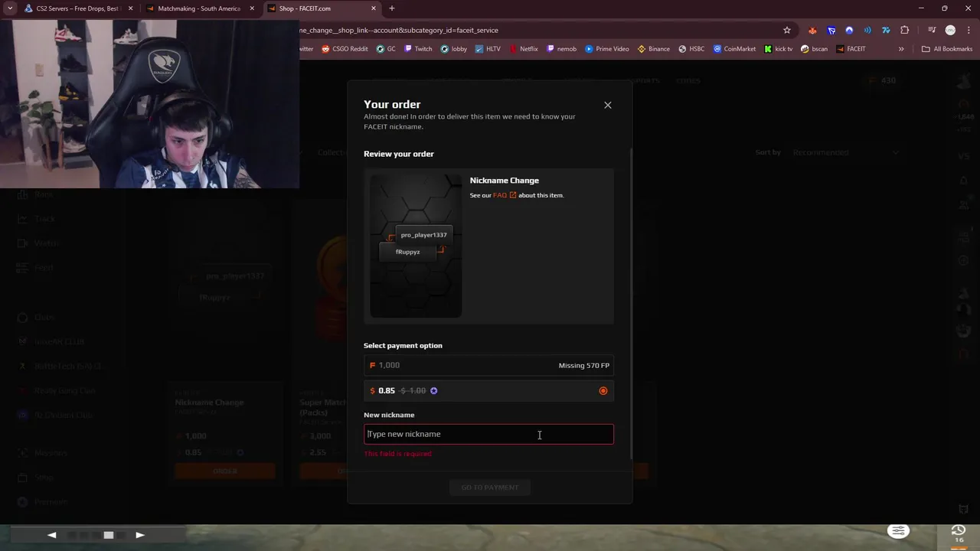Open a new browser tab
The width and height of the screenshot is (980, 551).
pyautogui.click(x=392, y=8)
